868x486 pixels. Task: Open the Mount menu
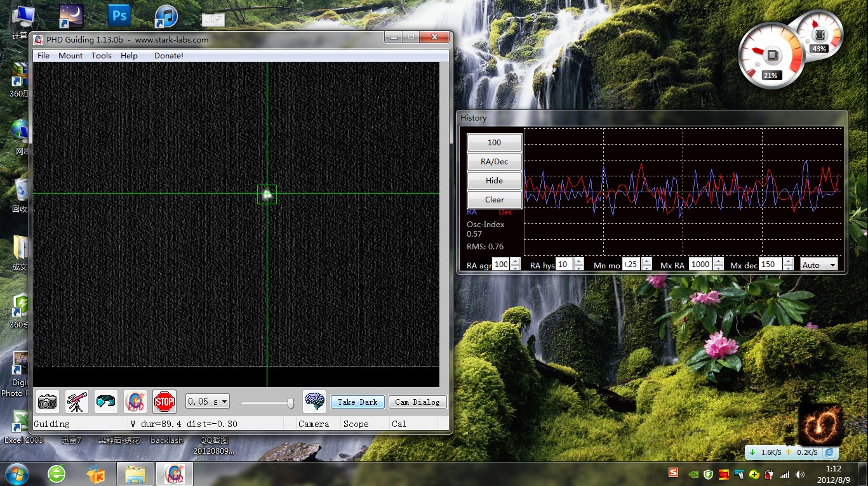70,56
